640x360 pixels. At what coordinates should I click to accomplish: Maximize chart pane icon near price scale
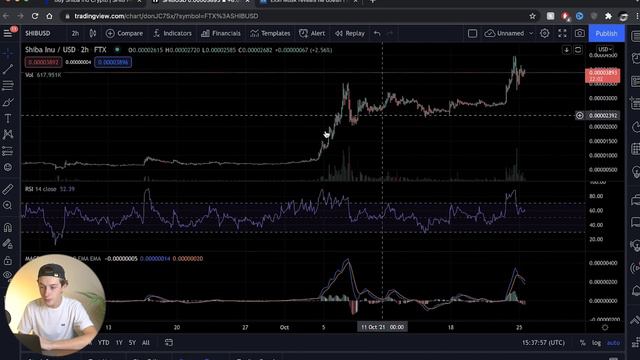(x=578, y=50)
